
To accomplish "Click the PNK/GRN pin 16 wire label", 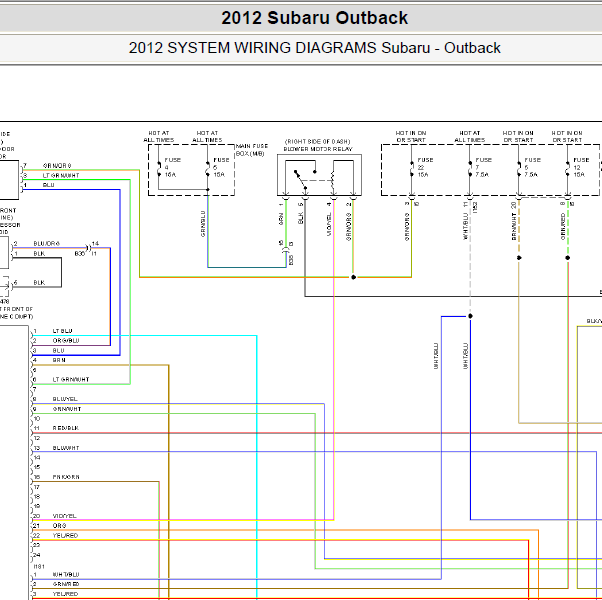I will coord(66,477).
